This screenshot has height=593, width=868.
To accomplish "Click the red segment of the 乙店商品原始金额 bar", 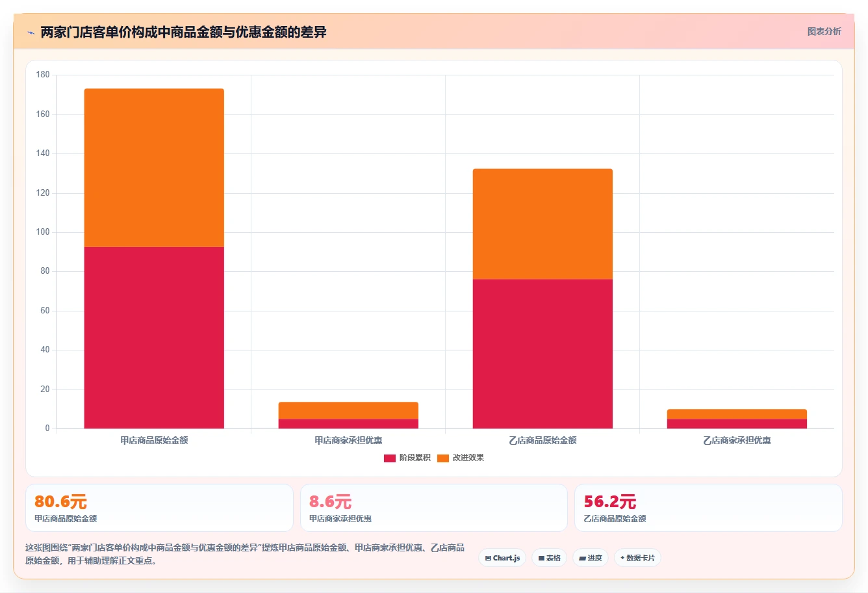I will (x=542, y=354).
